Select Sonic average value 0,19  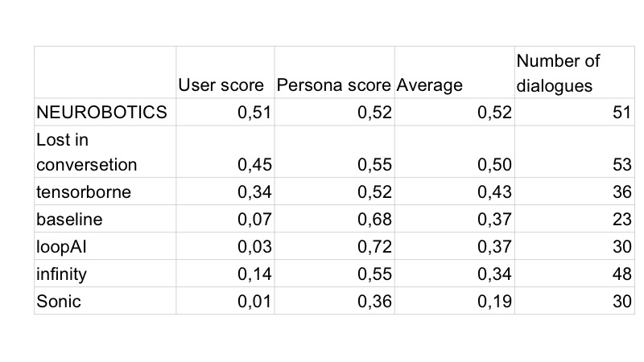click(x=493, y=302)
